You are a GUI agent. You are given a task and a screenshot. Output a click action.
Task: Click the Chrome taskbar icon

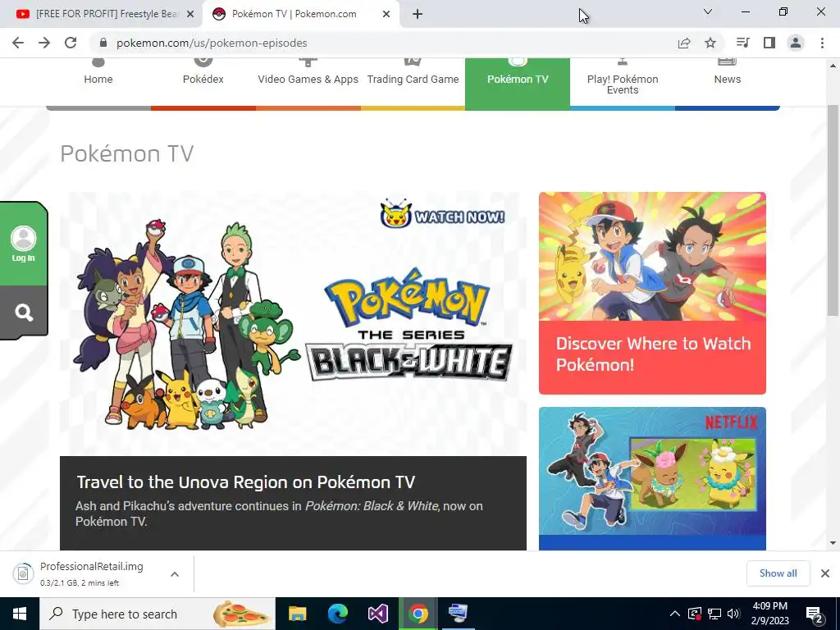pyautogui.click(x=418, y=614)
